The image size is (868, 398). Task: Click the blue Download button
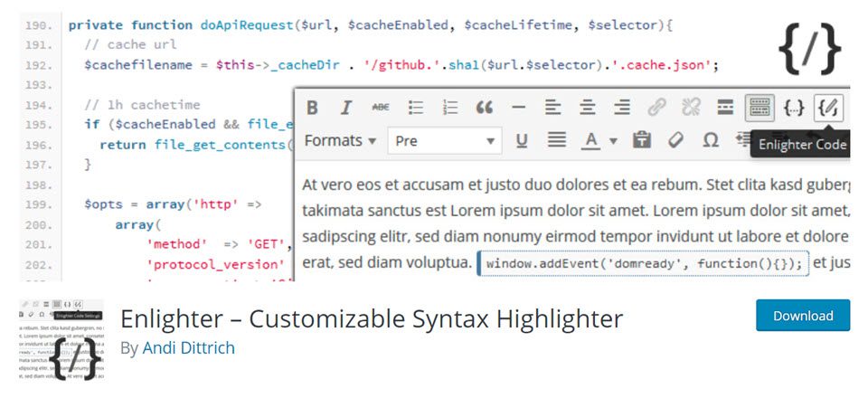[x=803, y=316]
